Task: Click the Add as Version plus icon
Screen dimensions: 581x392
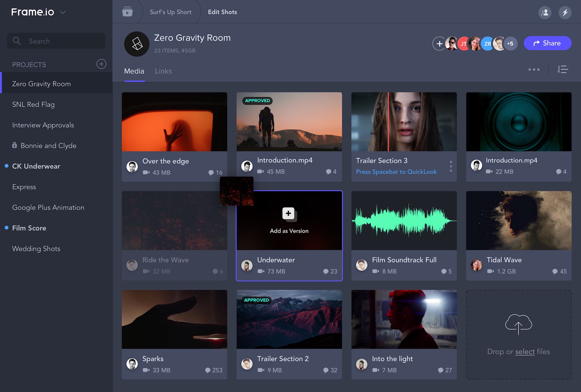Action: [288, 213]
